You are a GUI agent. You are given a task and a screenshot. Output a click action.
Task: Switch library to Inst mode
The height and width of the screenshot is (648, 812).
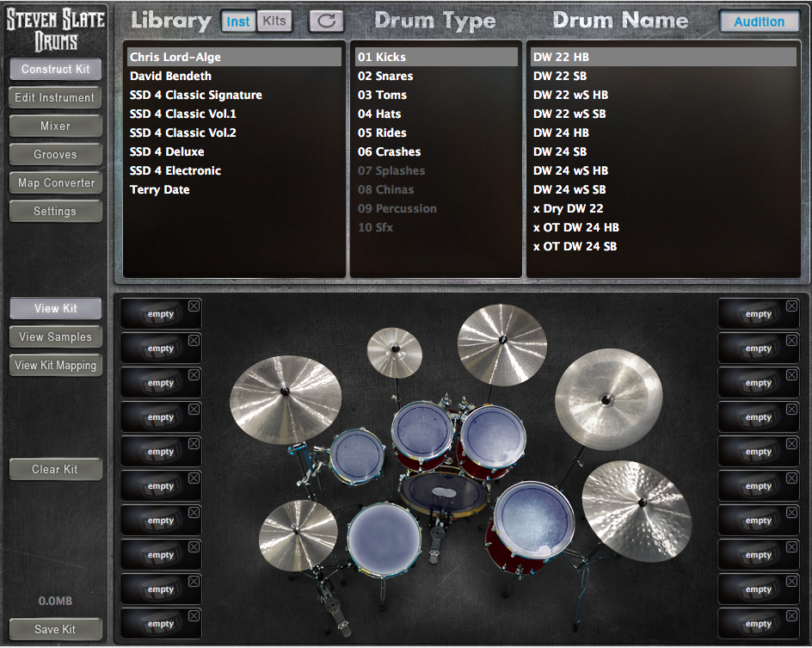(238, 22)
